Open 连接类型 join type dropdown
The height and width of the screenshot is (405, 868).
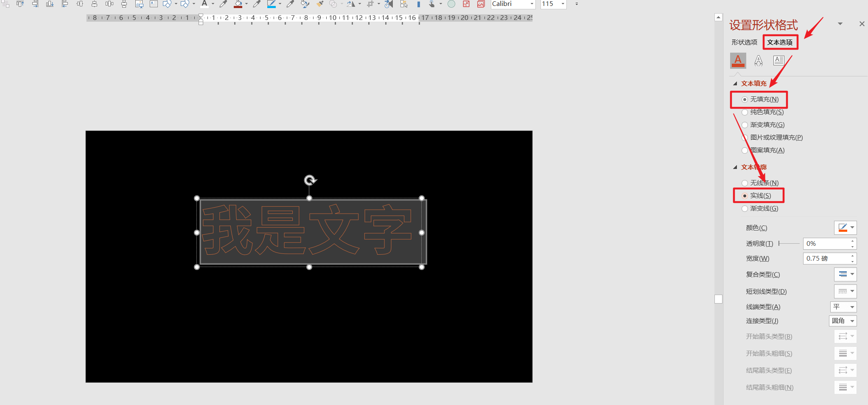pos(843,321)
